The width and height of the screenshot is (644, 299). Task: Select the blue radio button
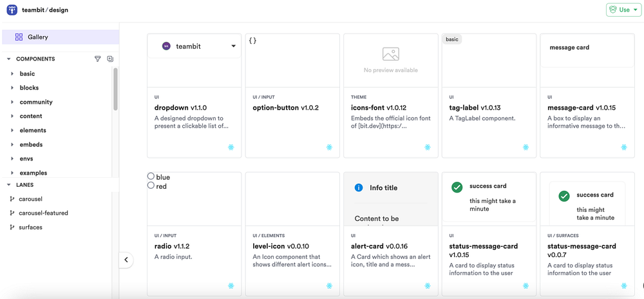click(x=151, y=176)
